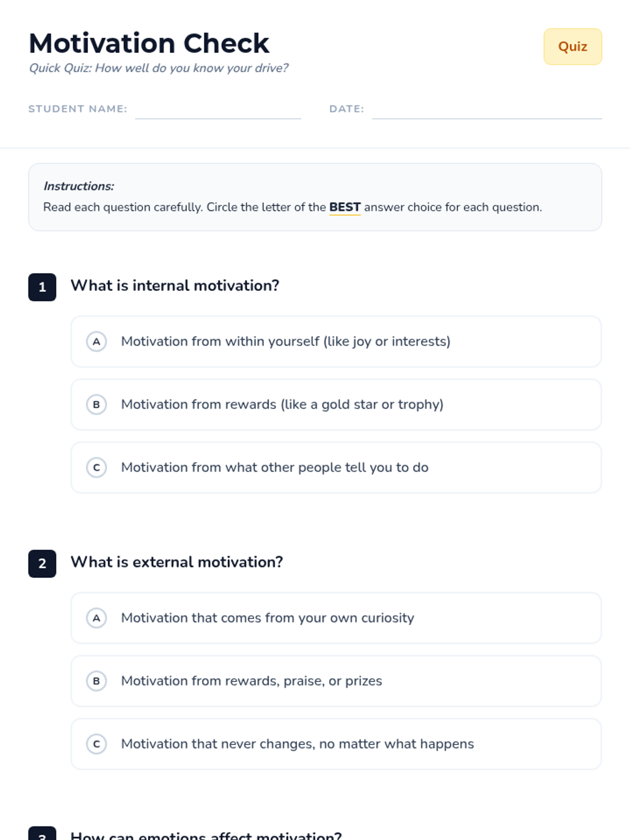
Task: Click the underlined BEST word in instructions
Action: (345, 207)
